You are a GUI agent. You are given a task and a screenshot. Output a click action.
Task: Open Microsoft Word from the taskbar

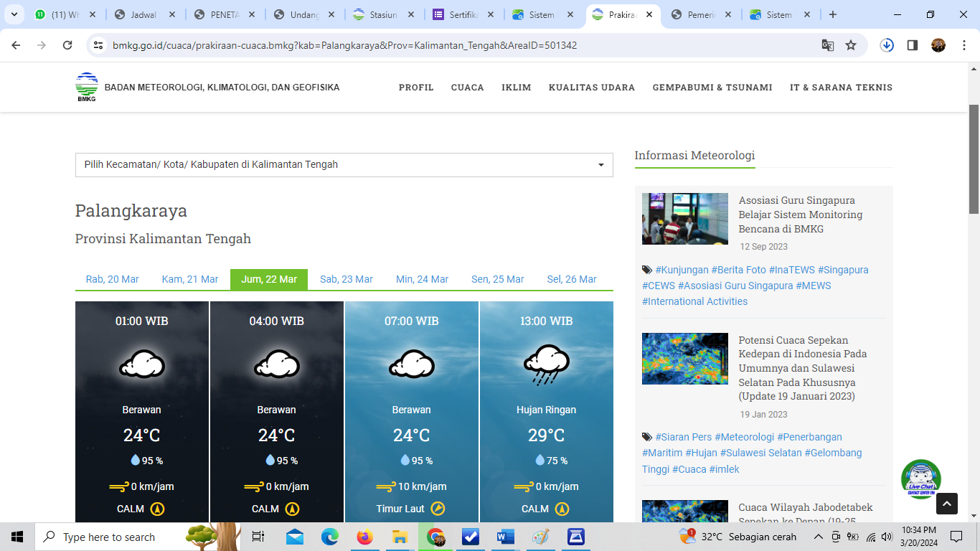click(x=505, y=537)
